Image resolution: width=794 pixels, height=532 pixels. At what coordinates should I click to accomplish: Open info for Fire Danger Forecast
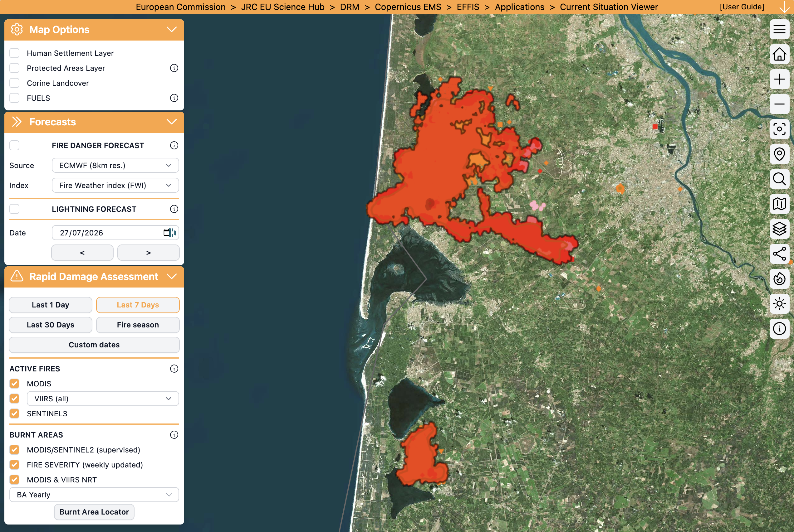click(174, 146)
